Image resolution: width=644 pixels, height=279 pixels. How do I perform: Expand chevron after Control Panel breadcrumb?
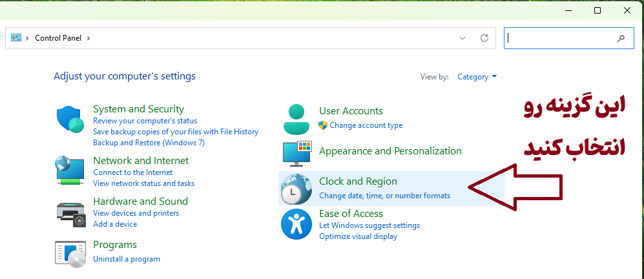point(88,38)
